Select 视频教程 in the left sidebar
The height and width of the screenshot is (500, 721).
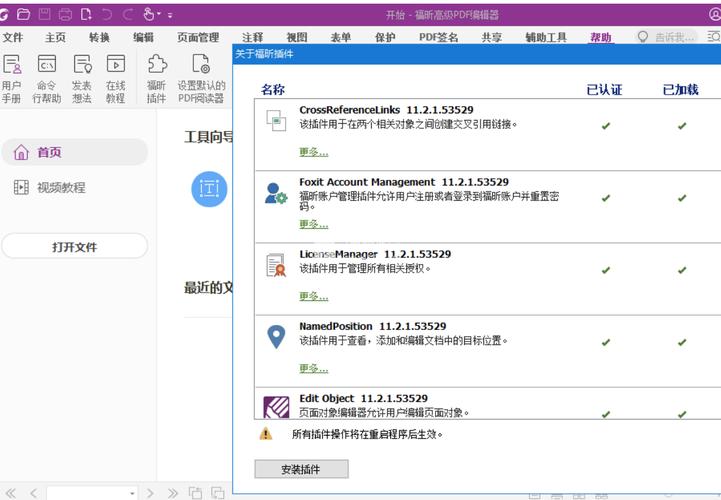(61, 187)
